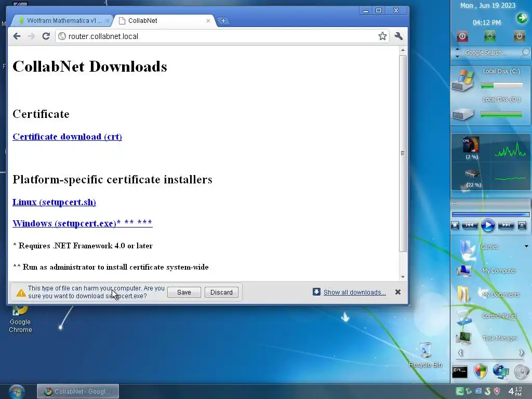Click the Show all downloads arrow icon
Screen dimensions: 532x399
[316, 292]
